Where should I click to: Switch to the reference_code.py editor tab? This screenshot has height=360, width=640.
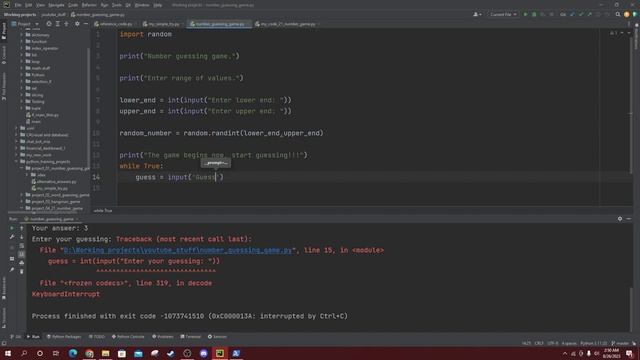click(x=116, y=24)
